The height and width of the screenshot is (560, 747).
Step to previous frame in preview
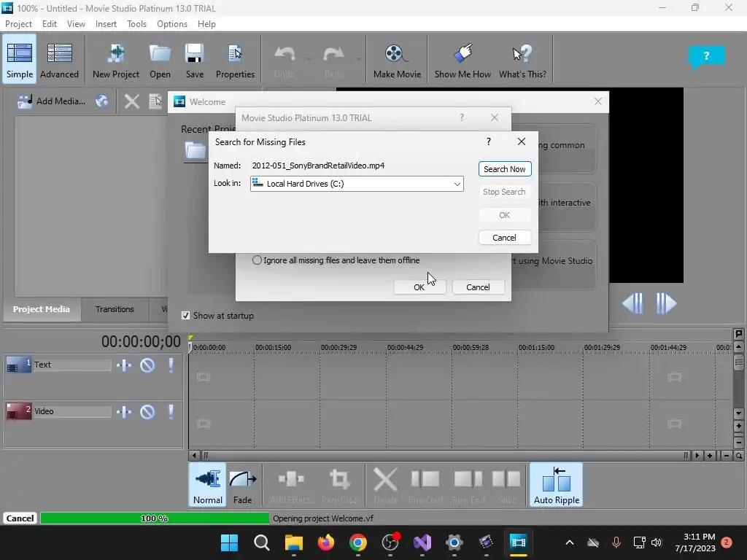pyautogui.click(x=632, y=303)
